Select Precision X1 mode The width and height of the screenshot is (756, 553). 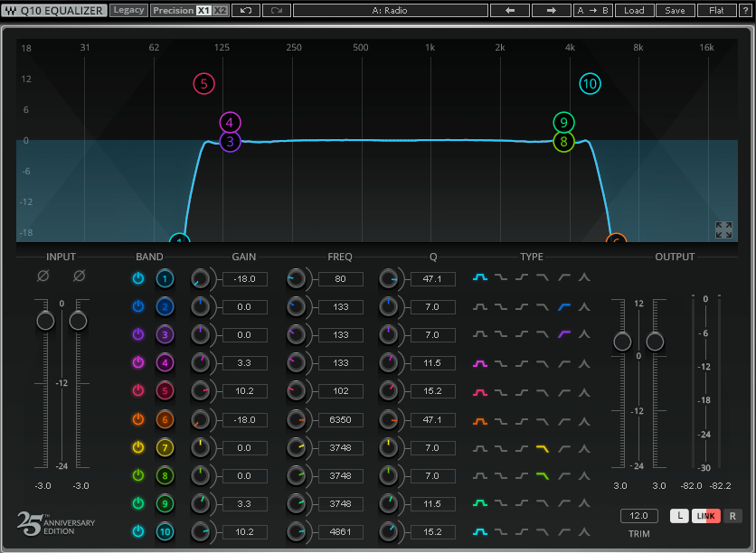203,10
